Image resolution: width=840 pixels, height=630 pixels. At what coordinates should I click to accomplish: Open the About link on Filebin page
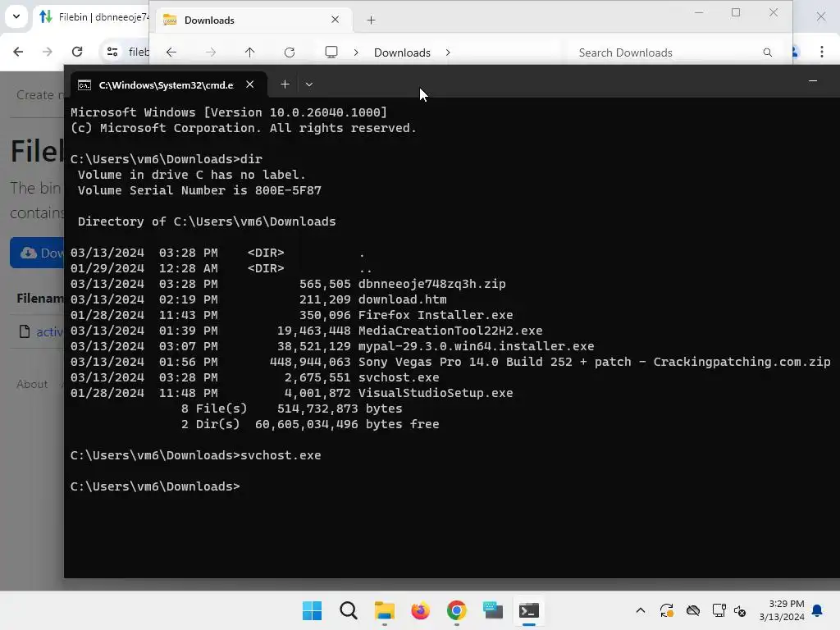click(32, 384)
